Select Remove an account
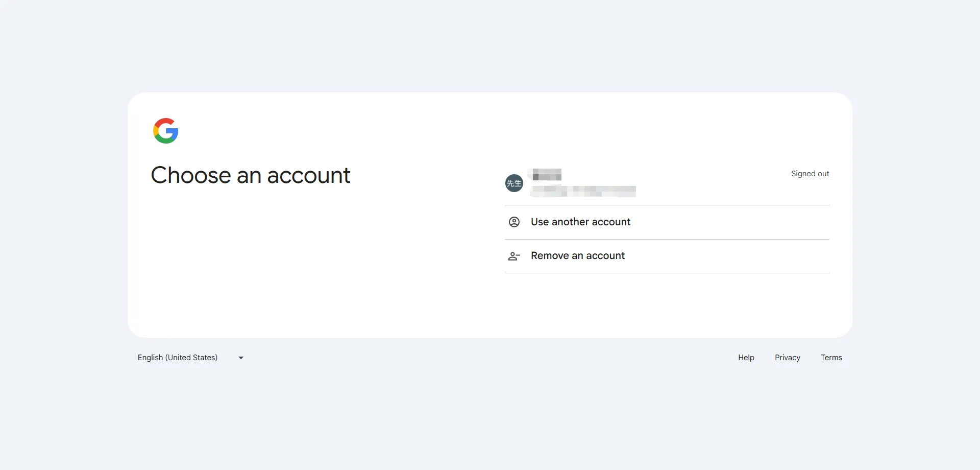Image resolution: width=980 pixels, height=470 pixels. coord(577,255)
